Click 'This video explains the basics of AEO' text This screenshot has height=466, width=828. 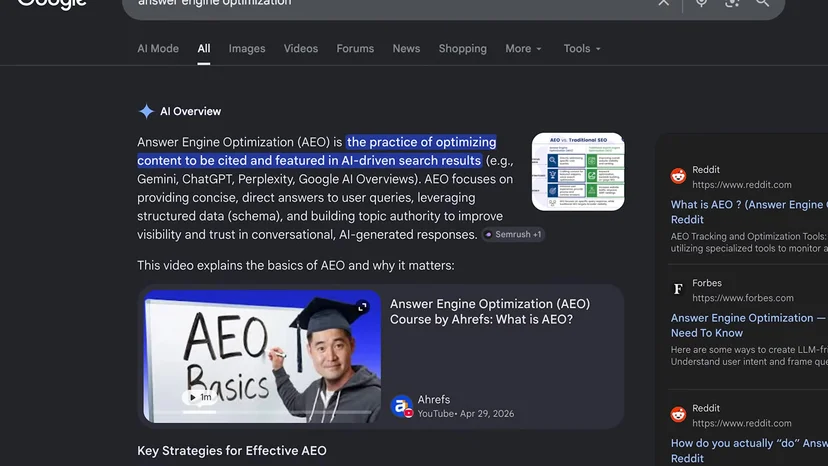click(296, 265)
